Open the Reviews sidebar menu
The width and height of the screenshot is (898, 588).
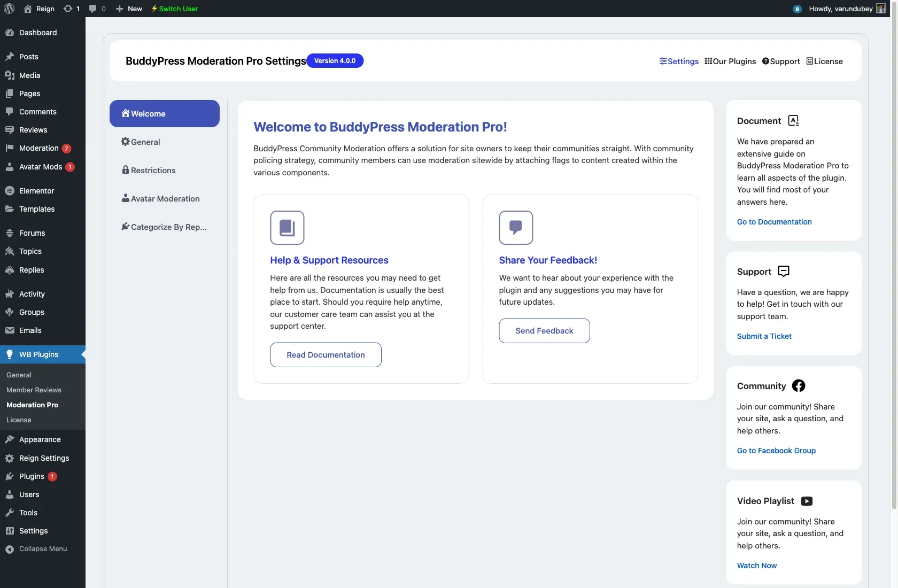(x=43, y=130)
